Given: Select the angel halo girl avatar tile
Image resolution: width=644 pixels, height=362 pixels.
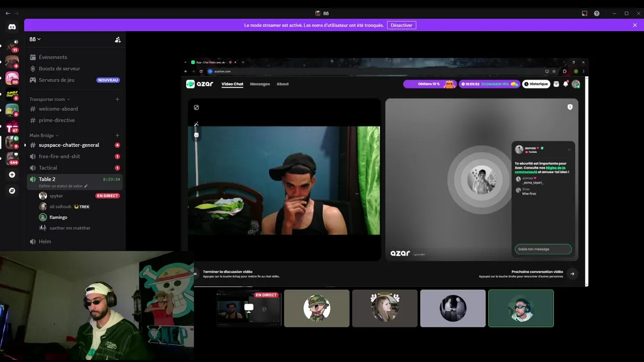Looking at the screenshot, I should click(385, 308).
